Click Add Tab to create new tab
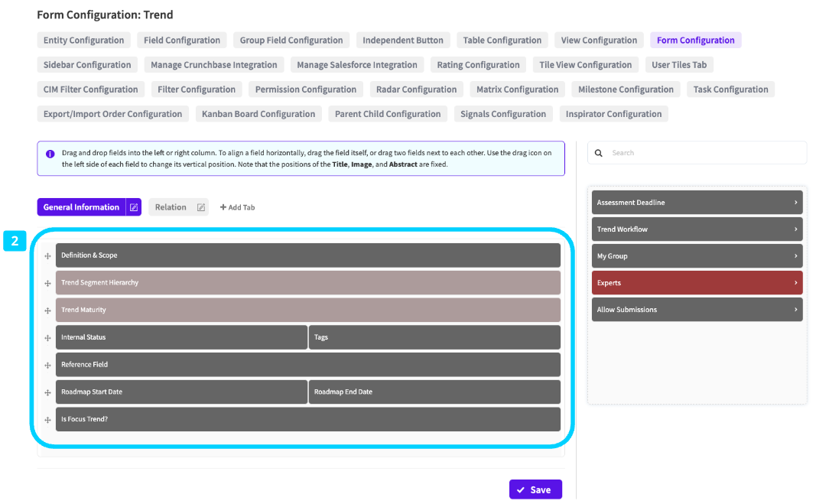The height and width of the screenshot is (504, 816). (237, 207)
